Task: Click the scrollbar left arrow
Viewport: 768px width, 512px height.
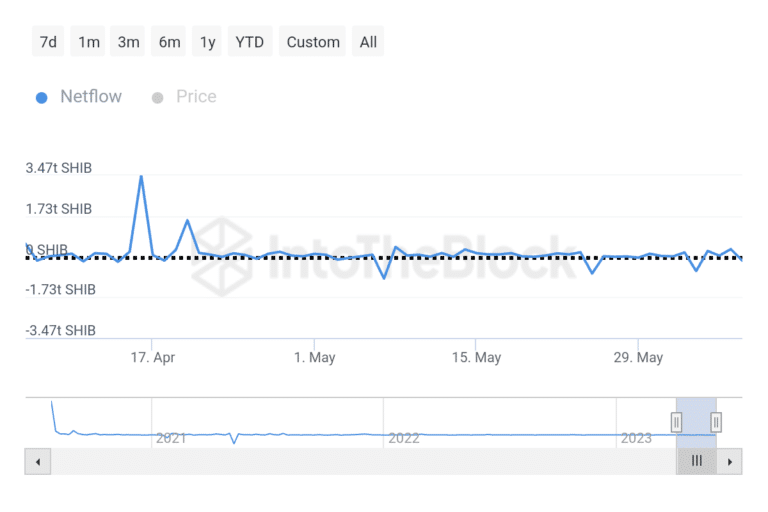Action: [38, 462]
